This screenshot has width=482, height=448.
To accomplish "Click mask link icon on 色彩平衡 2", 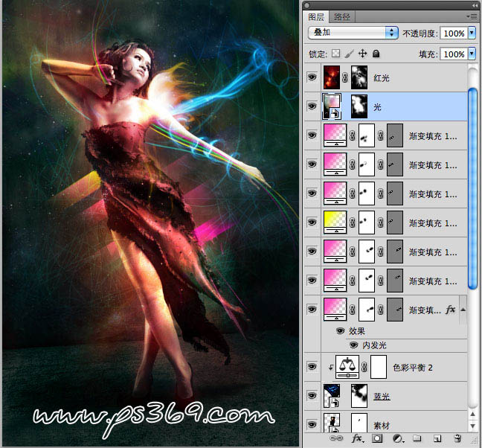I will click(364, 367).
